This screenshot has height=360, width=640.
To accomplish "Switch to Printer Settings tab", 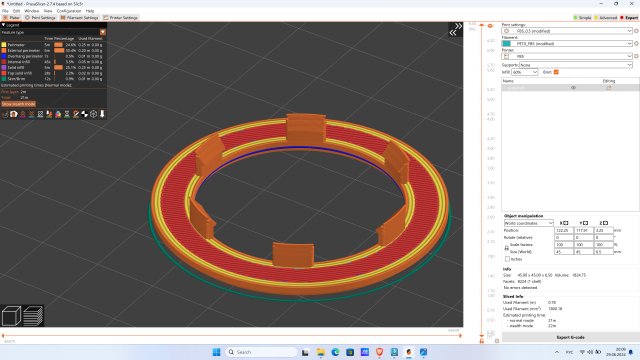I will click(x=120, y=18).
